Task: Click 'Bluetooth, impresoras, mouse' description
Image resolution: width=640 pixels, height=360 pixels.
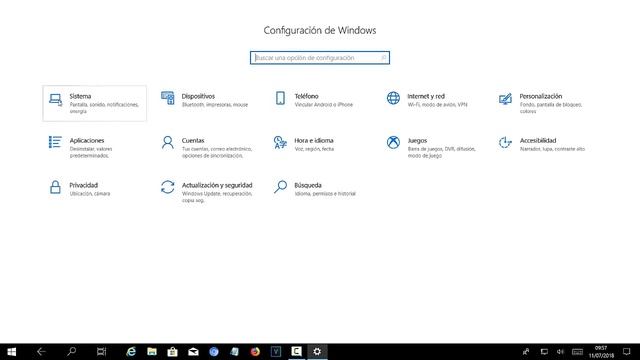Action: [x=215, y=105]
